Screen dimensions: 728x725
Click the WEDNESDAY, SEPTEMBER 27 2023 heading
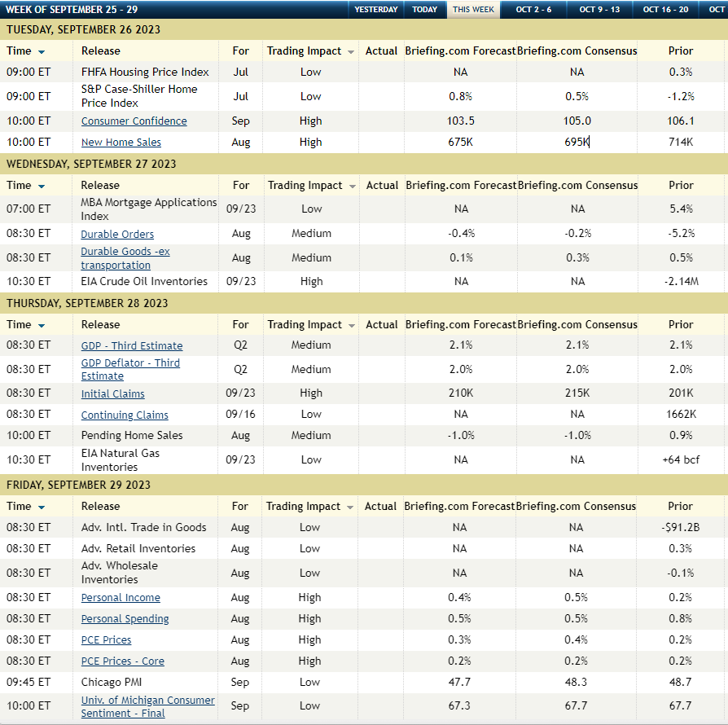pyautogui.click(x=91, y=164)
